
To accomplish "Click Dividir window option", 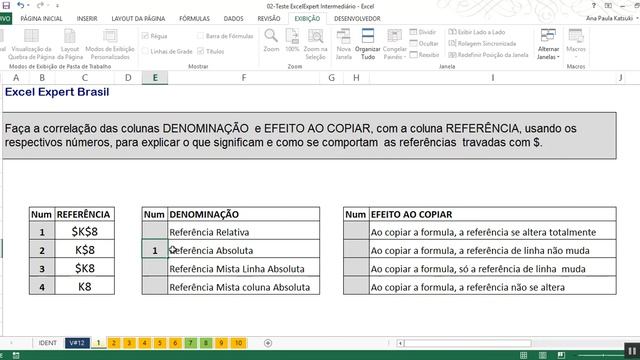I will point(423,32).
